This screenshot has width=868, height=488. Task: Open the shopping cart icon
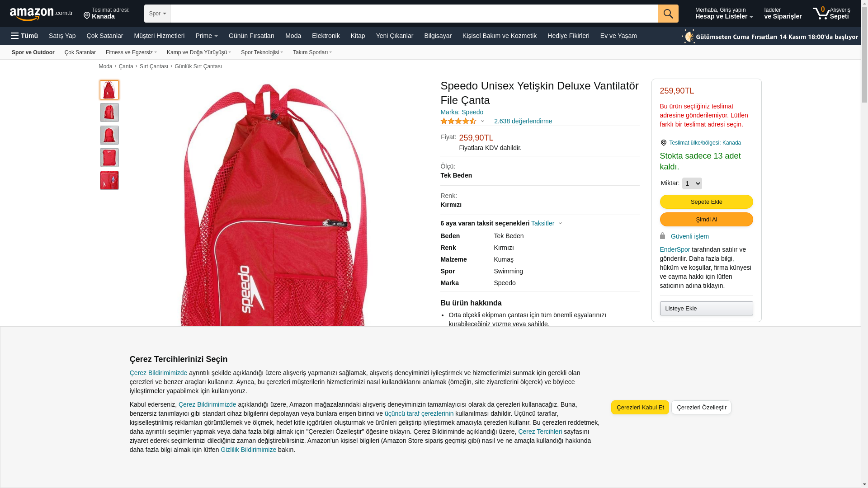(821, 14)
